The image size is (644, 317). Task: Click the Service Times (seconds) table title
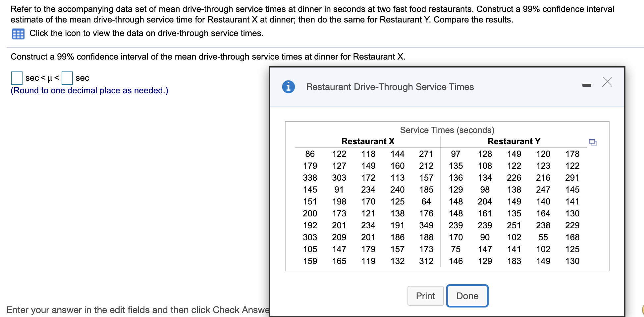click(447, 130)
